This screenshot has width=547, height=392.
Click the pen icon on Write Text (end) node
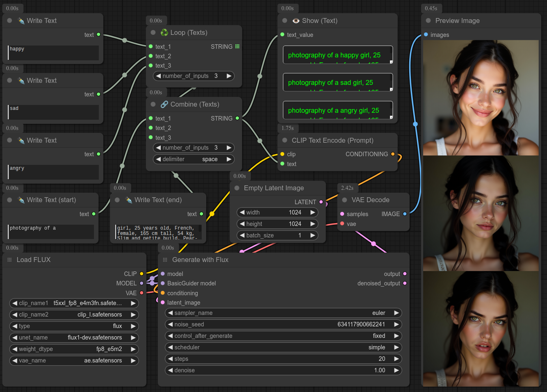[x=129, y=200]
